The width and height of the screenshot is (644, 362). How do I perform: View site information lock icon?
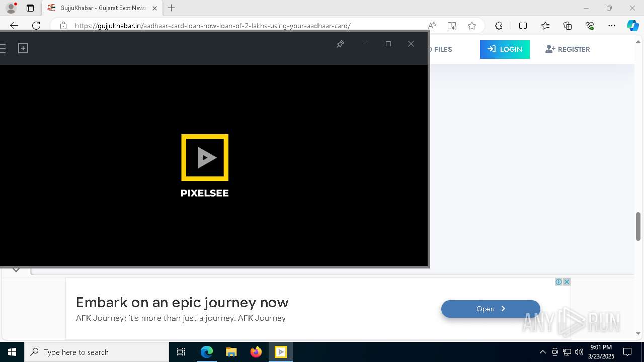(63, 26)
